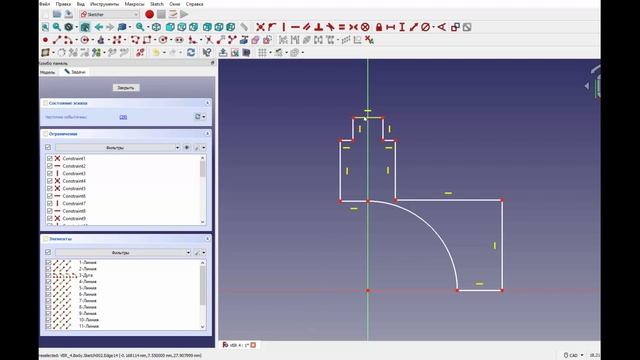
Task: Toggle the checkbox for 3-Дуга element
Action: [49, 276]
